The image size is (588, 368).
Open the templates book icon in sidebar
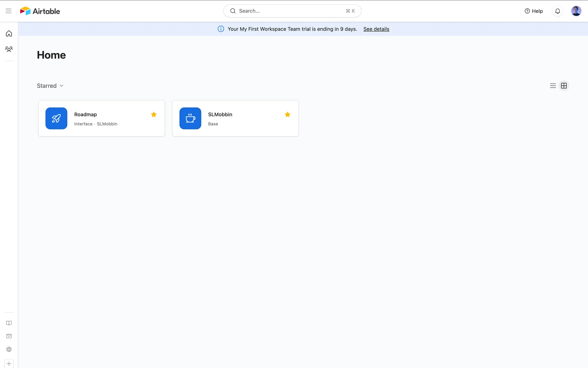coord(9,323)
